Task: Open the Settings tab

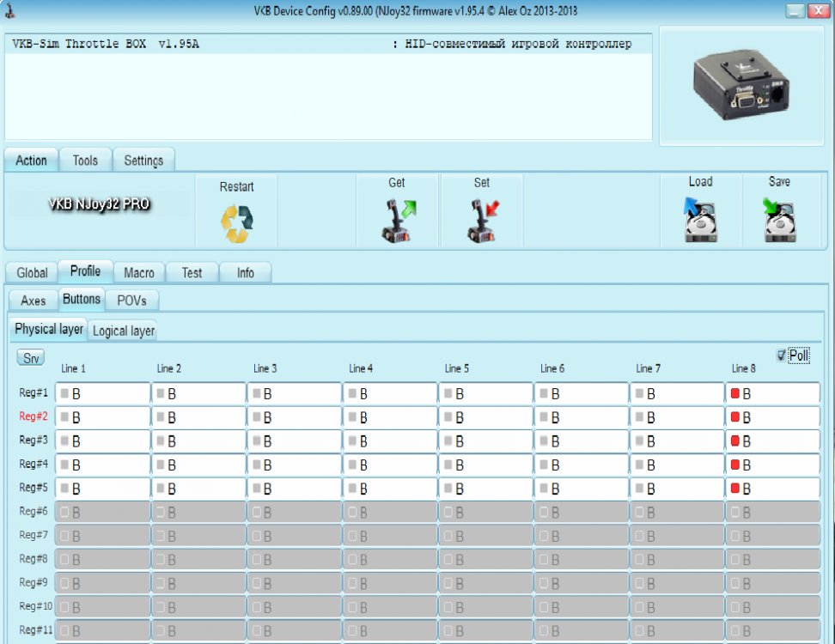Action: tap(143, 161)
